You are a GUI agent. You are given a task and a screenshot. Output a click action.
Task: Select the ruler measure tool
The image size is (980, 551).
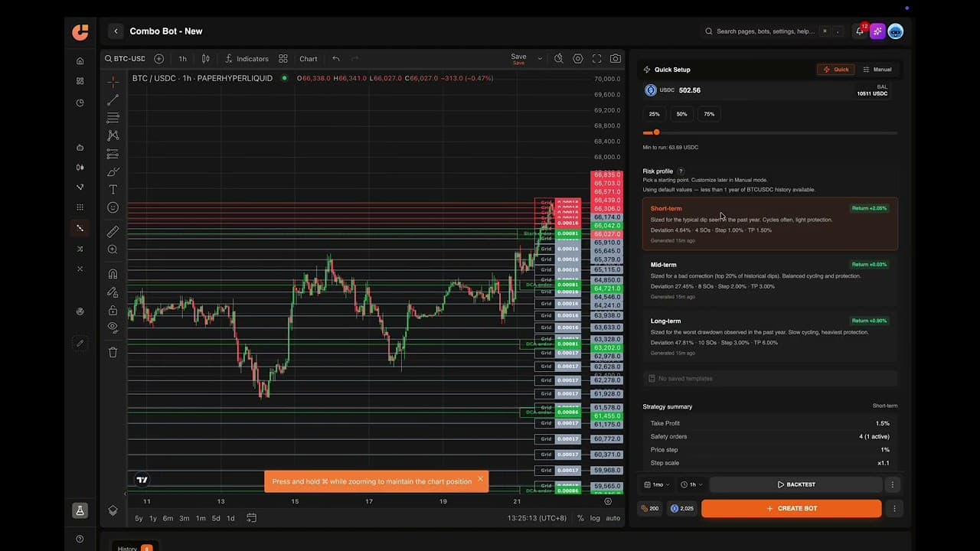click(x=113, y=232)
